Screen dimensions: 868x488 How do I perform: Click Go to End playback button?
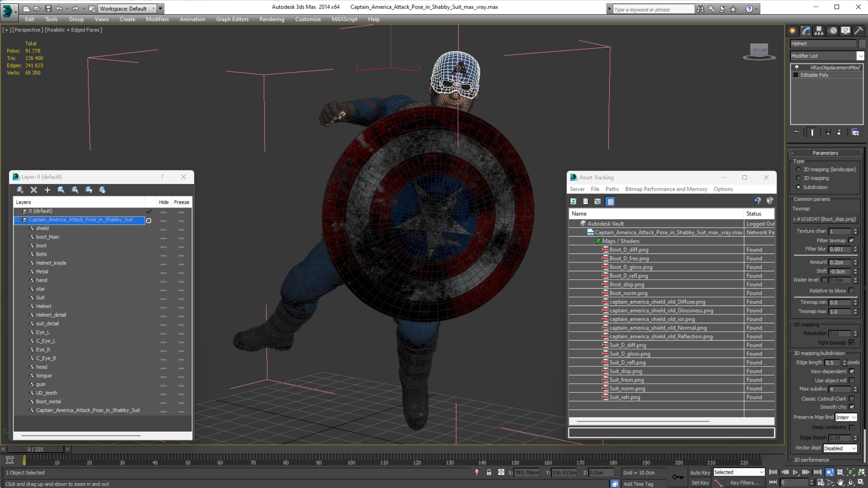coord(817,472)
